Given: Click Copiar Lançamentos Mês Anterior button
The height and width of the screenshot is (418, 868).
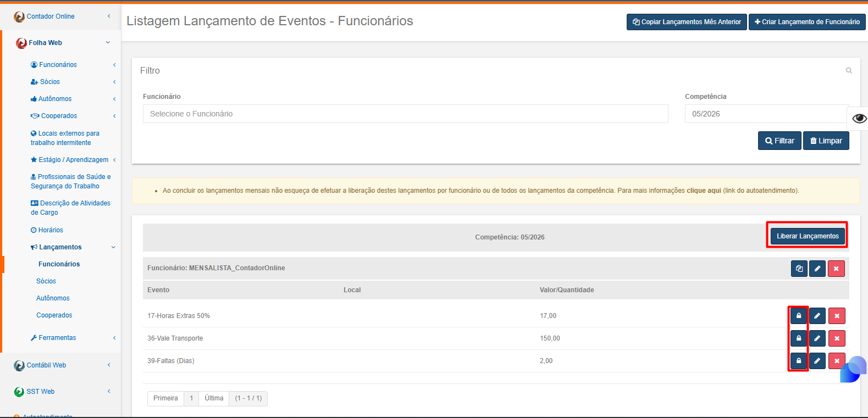Looking at the screenshot, I should [x=687, y=22].
